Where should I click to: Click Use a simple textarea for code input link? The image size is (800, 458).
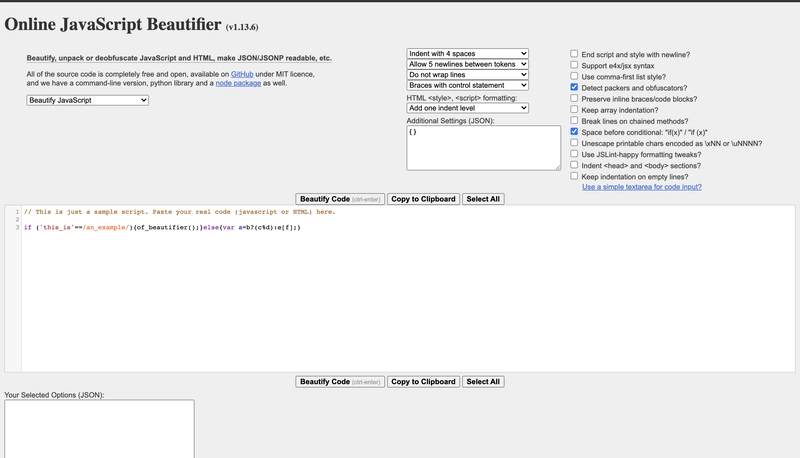(641, 187)
